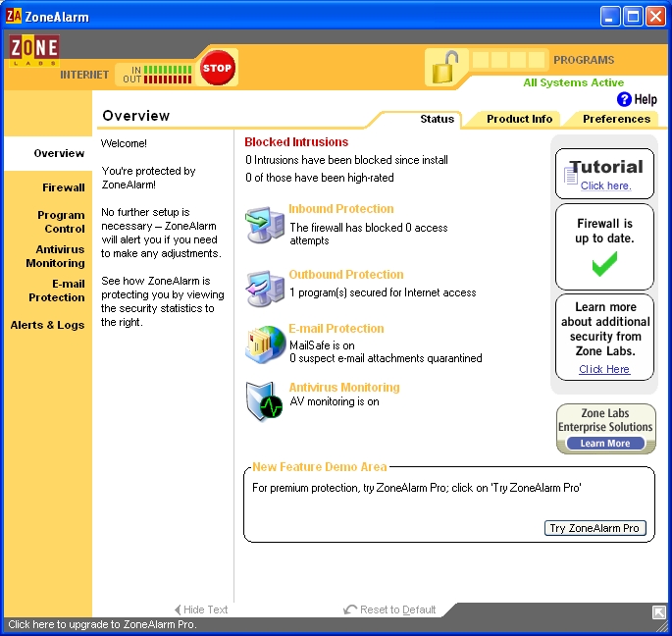
Task: Click the E-mail Protection globe icon
Action: coord(265,344)
